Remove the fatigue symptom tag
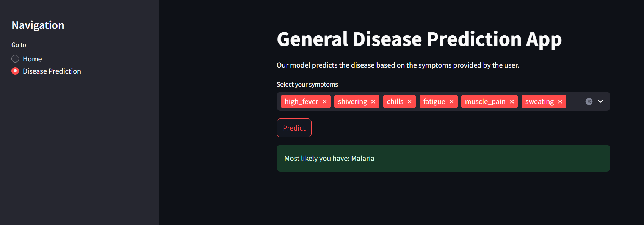 (x=451, y=101)
